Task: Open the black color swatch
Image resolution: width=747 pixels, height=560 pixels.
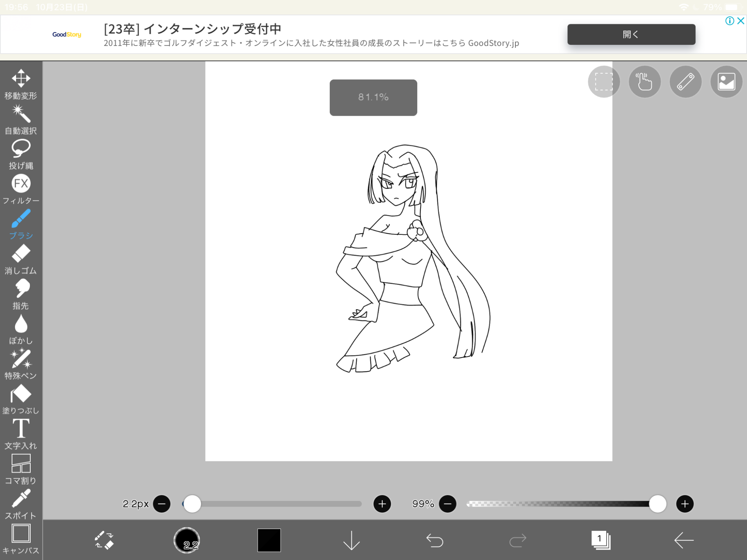Action: pos(269,540)
